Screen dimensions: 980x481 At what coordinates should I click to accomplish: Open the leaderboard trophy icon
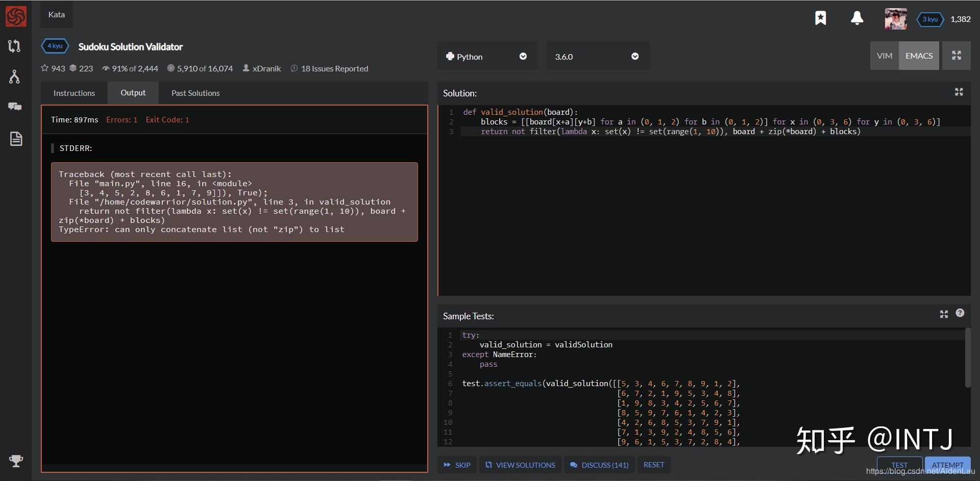pyautogui.click(x=15, y=461)
